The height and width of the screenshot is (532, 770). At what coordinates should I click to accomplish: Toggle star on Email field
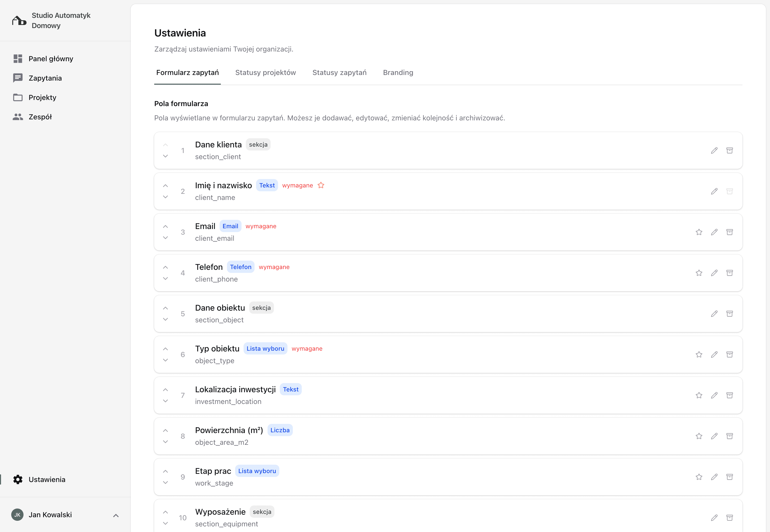click(x=699, y=232)
